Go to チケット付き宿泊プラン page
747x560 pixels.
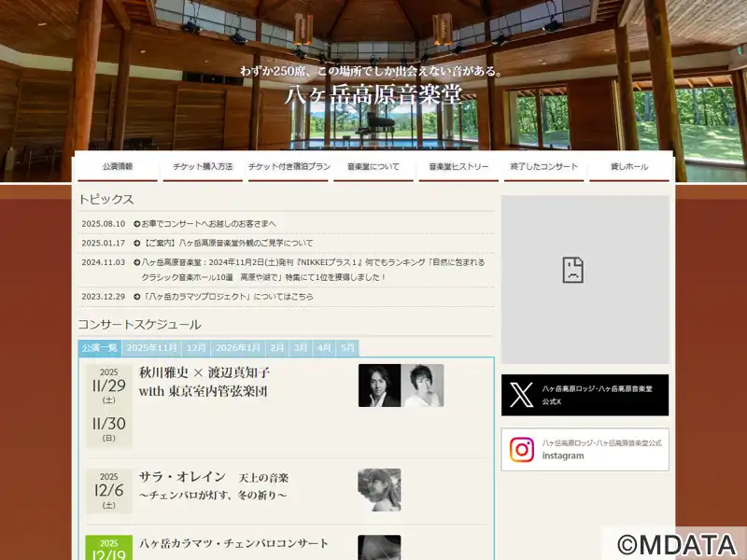(289, 167)
